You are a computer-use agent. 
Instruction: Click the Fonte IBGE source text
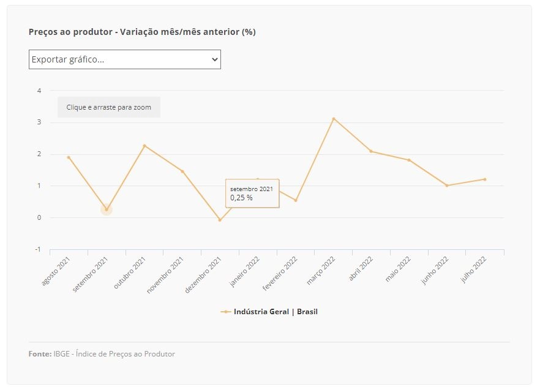tap(102, 354)
